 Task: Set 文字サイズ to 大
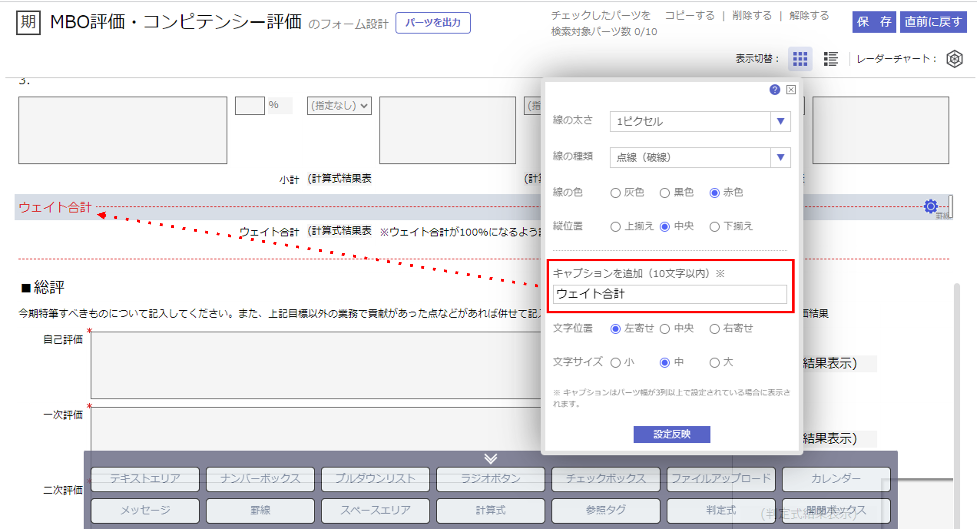[x=714, y=363]
